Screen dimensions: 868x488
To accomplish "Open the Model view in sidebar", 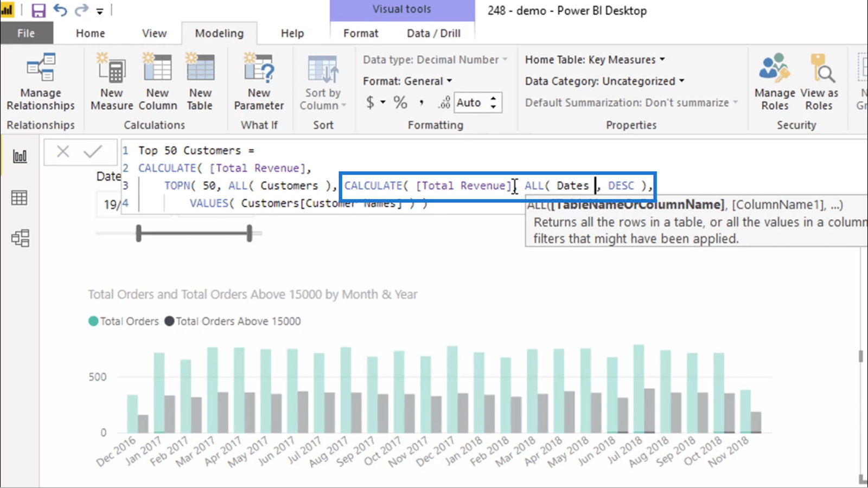I will point(20,238).
